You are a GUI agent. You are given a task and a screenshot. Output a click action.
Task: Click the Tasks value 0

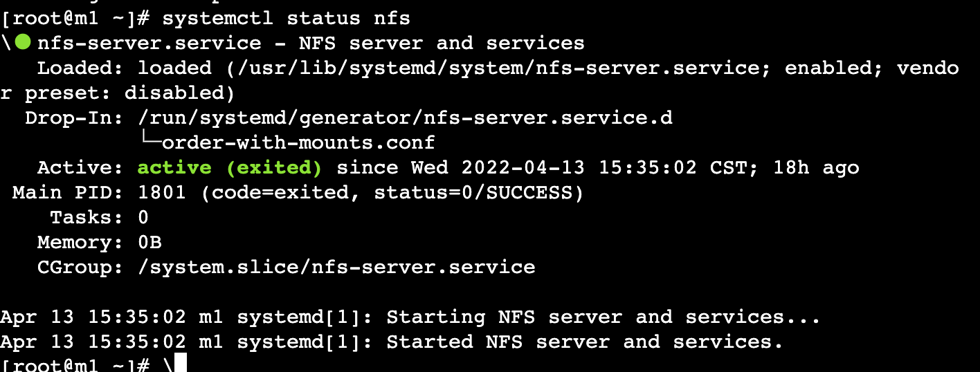pos(143,217)
